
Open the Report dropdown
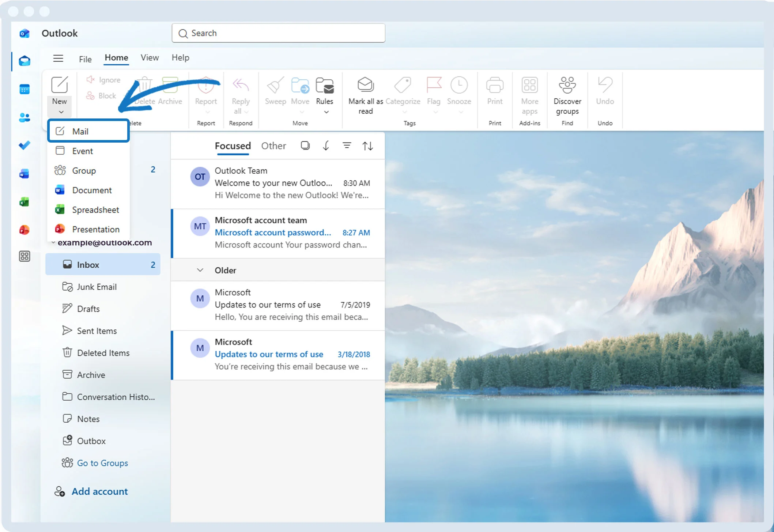tap(207, 112)
